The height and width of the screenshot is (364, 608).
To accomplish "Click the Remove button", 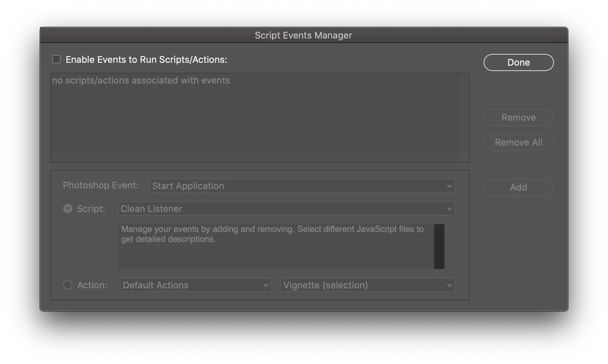I will [x=518, y=117].
